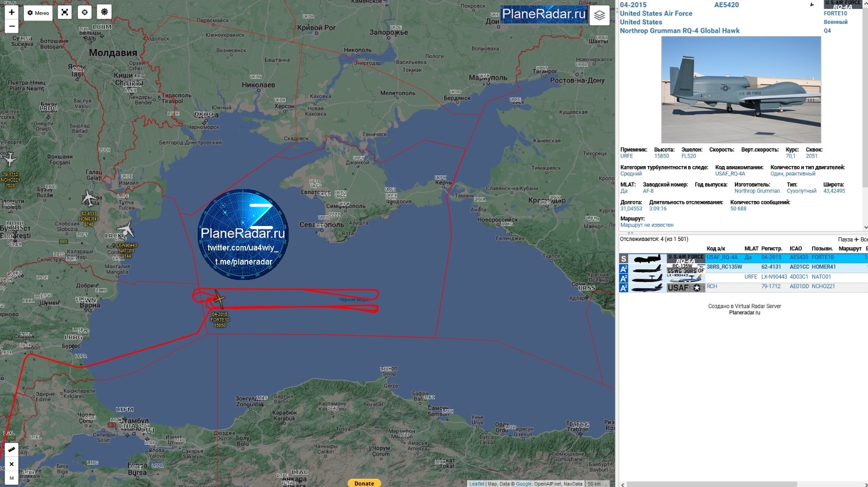
Task: Select the FORTE10 drone on the map
Action: tap(219, 300)
